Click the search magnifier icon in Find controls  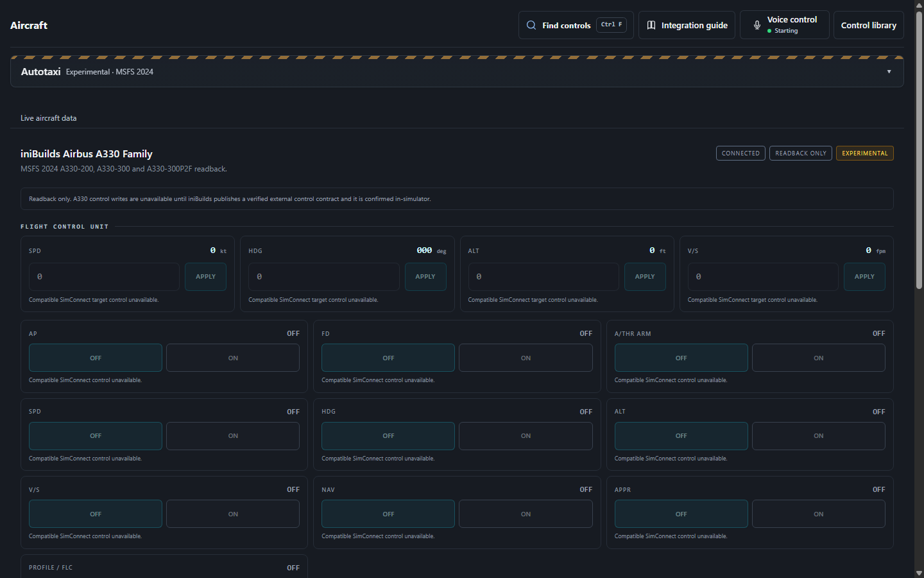531,25
